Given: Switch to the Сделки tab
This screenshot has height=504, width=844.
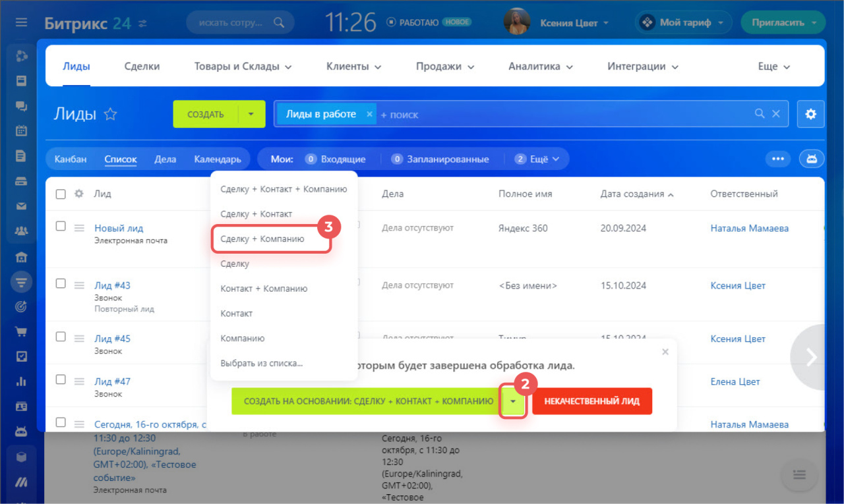Looking at the screenshot, I should [142, 67].
